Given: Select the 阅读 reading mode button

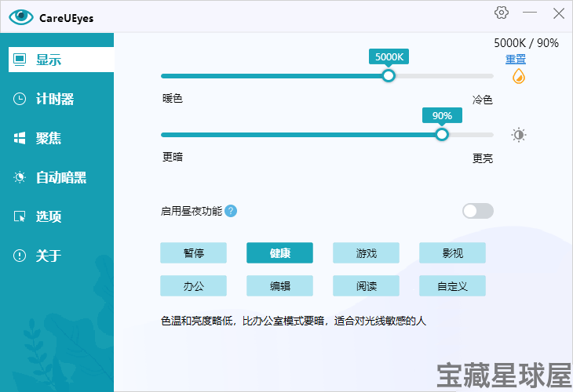Looking at the screenshot, I should point(366,286).
